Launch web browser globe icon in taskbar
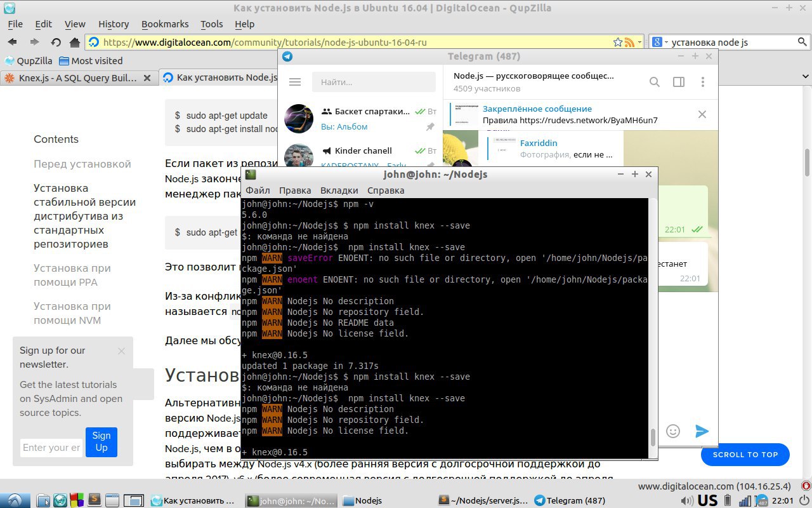The image size is (812, 508). click(60, 500)
